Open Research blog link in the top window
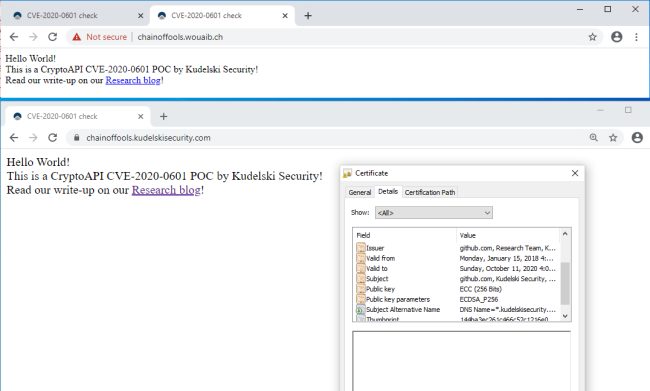Screen dimensions: 650x391 point(133,80)
